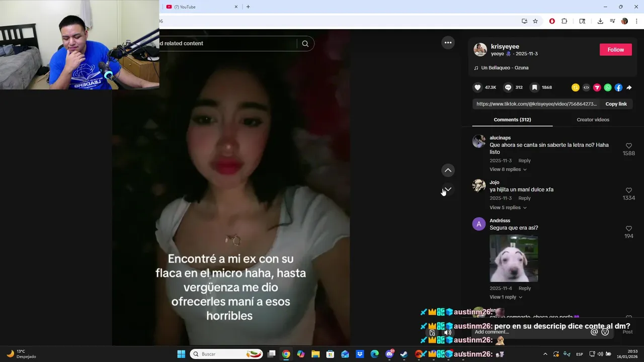This screenshot has height=362, width=644.
Task: Go to next video with down arrow
Action: (448, 190)
